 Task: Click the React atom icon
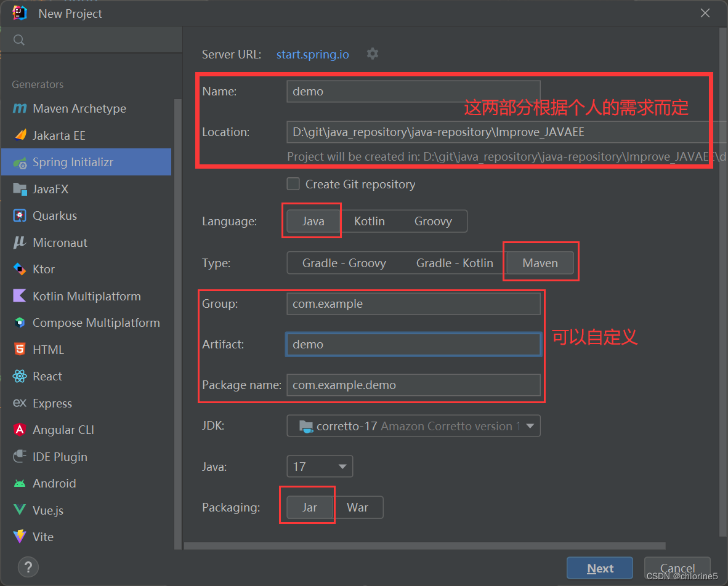pyautogui.click(x=20, y=376)
